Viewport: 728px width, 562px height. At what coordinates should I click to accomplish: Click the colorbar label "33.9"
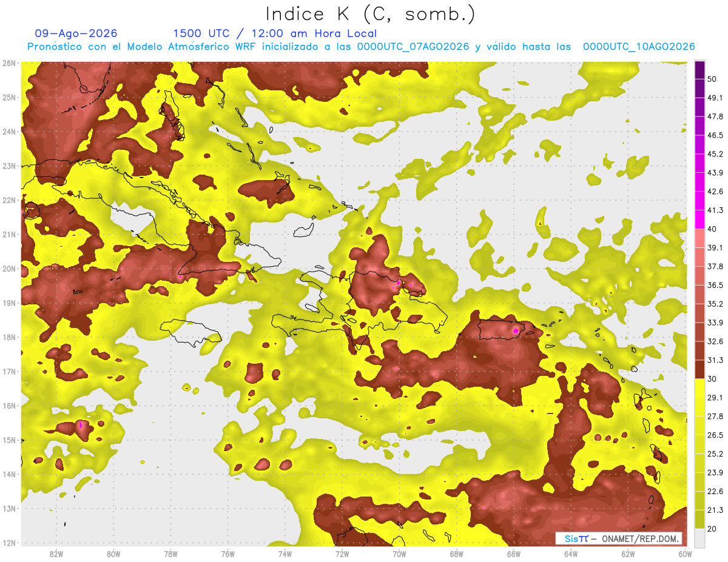715,323
